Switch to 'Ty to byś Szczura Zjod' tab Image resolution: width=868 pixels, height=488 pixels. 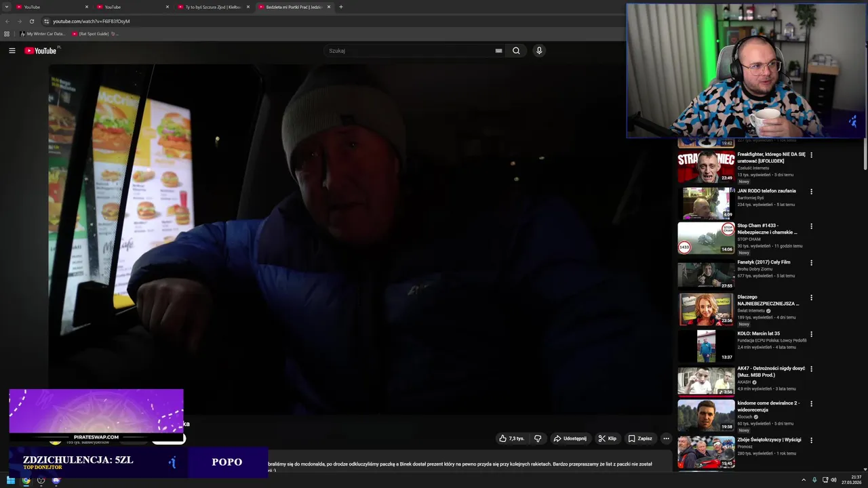coord(213,7)
